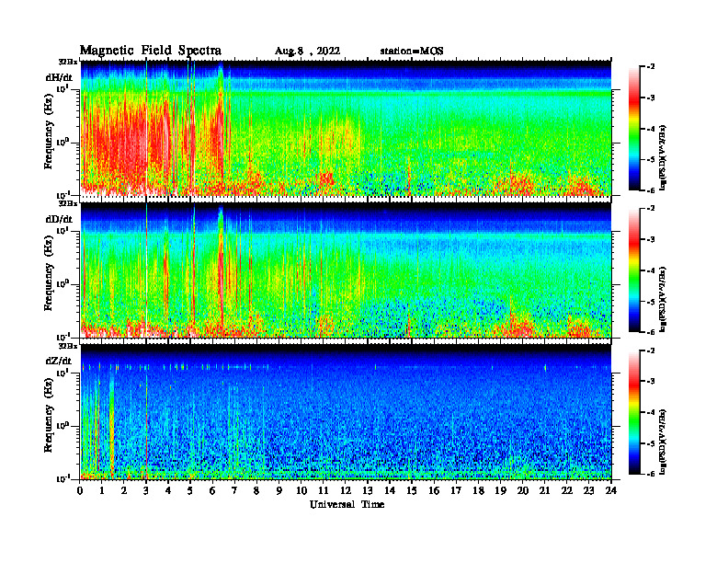The height and width of the screenshot is (563, 728).
Task: Click the 10^1 frequency tick of the dZ/dt panel
Action: click(x=63, y=373)
